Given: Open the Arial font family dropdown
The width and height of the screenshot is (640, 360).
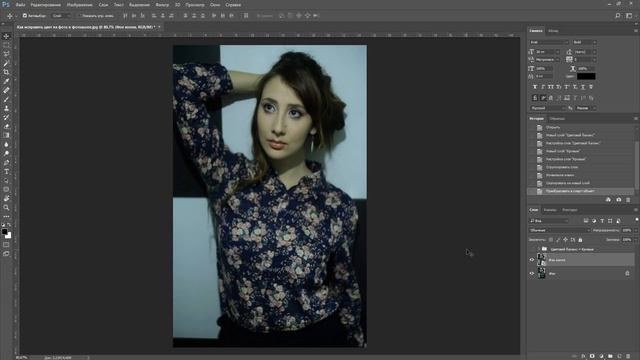Looking at the screenshot, I should coord(549,42).
